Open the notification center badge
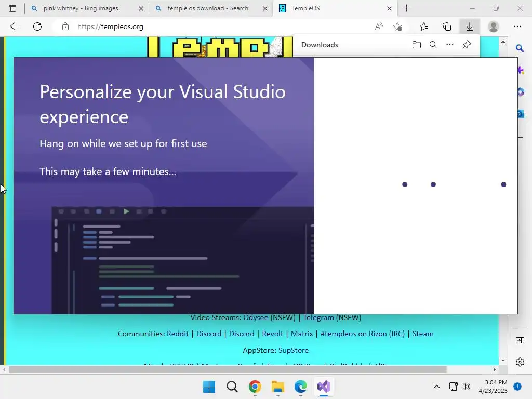 517,387
